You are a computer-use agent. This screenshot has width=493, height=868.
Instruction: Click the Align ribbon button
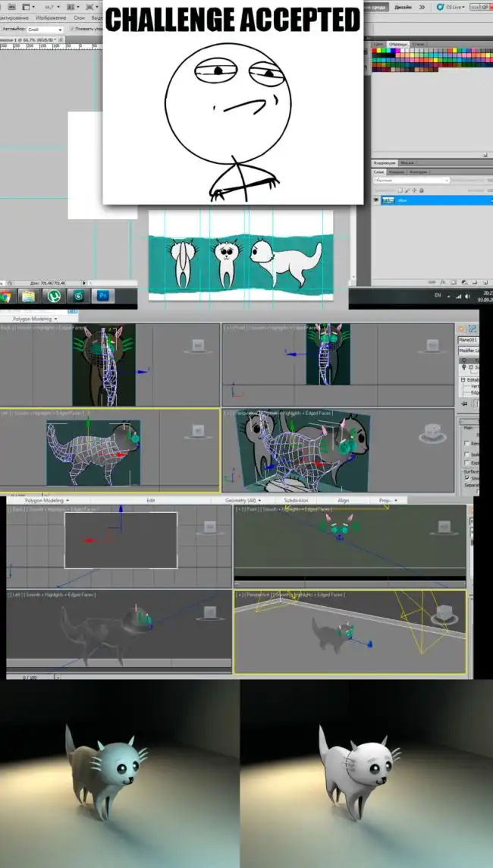click(344, 501)
